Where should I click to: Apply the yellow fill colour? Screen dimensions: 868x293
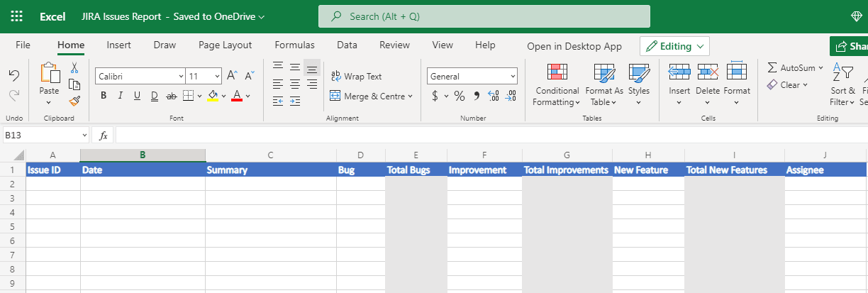[x=212, y=96]
